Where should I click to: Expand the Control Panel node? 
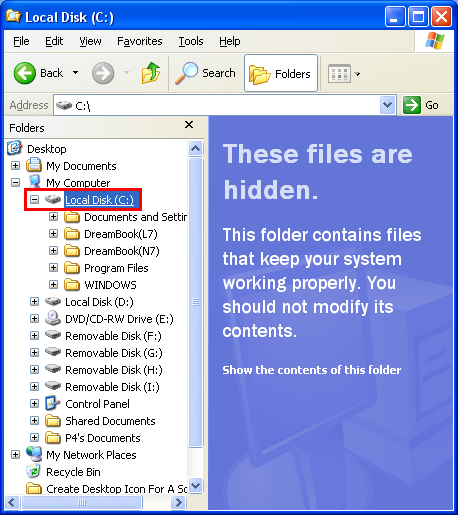pos(34,404)
